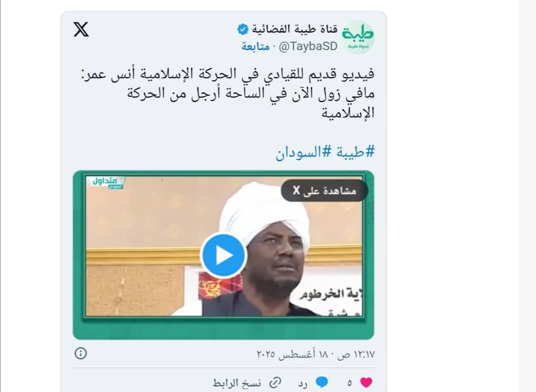The height and width of the screenshot is (392, 536).
Task: Click the tweet body text
Action: (x=228, y=93)
